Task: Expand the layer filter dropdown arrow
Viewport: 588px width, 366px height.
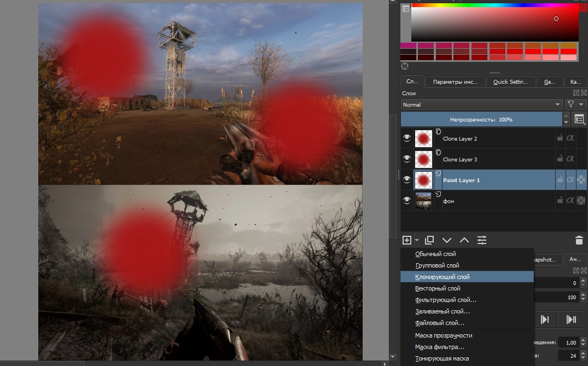Action: click(581, 104)
